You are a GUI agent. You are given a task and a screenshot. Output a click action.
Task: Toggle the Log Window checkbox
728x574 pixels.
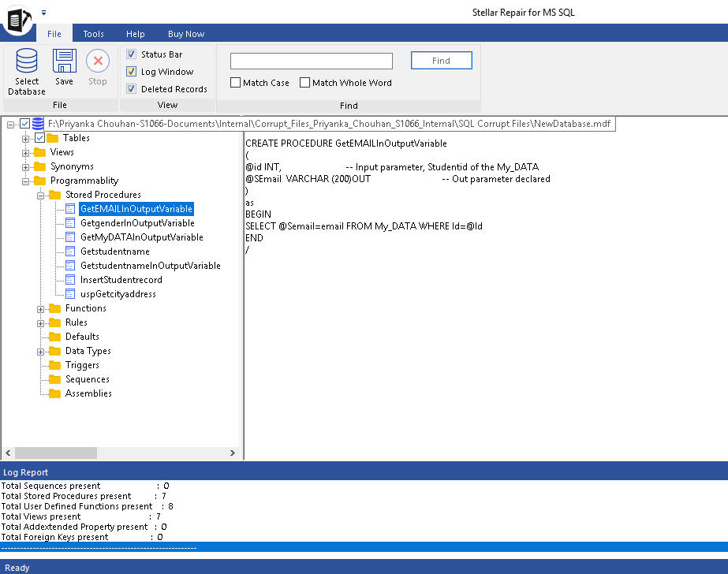pyautogui.click(x=132, y=72)
